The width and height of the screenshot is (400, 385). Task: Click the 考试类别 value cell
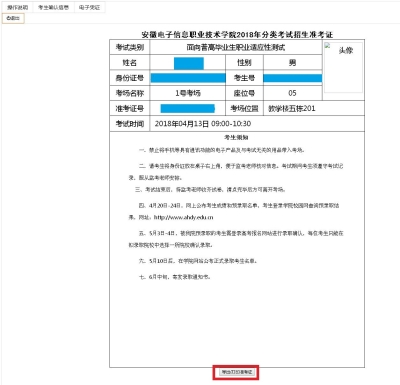236,47
